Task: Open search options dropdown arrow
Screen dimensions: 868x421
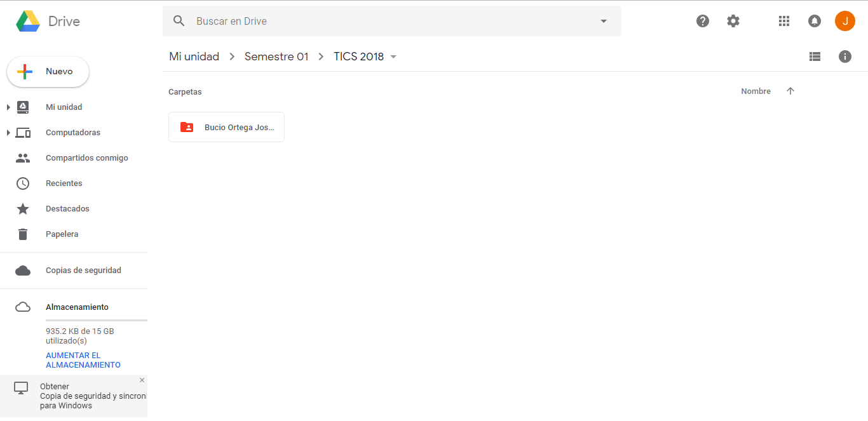Action: 604,21
